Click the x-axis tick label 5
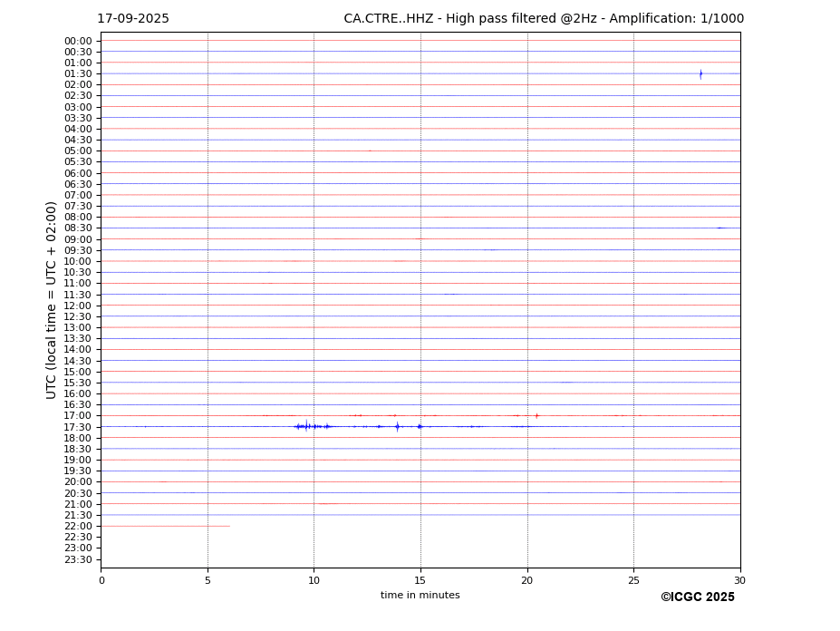The width and height of the screenshot is (840, 631). (208, 580)
